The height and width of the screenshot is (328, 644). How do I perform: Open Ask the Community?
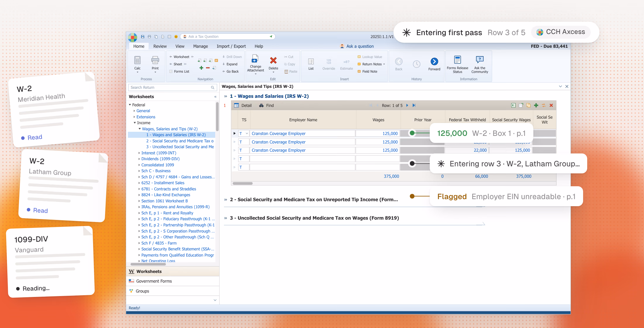(x=480, y=64)
